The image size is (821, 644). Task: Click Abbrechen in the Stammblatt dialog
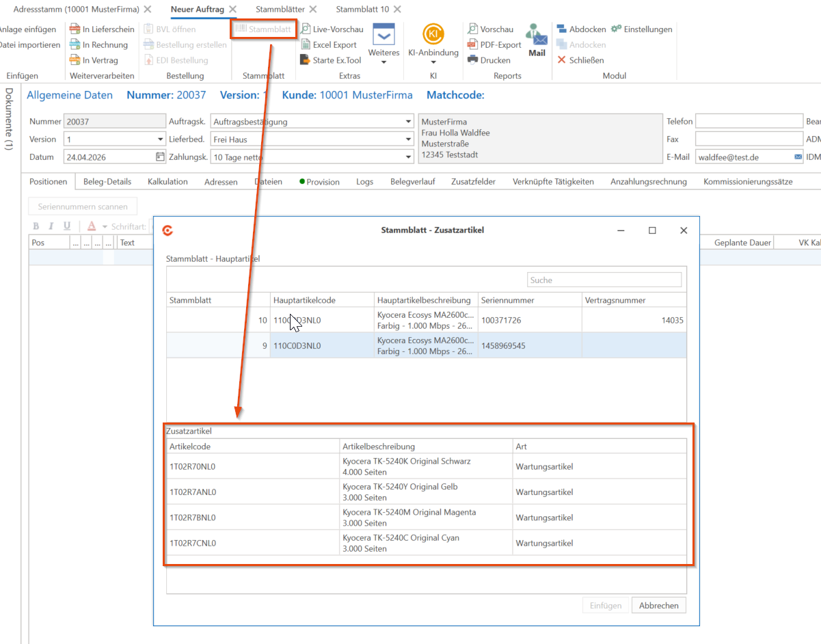pyautogui.click(x=659, y=605)
